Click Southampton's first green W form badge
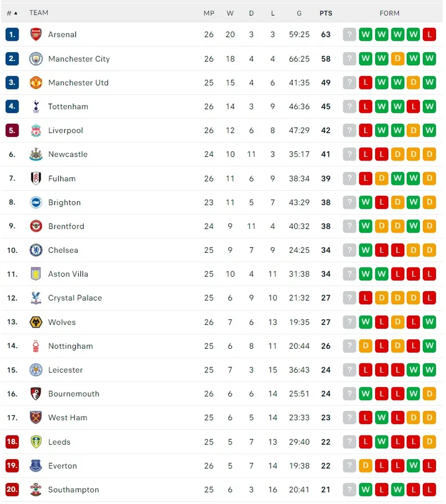 tap(365, 489)
